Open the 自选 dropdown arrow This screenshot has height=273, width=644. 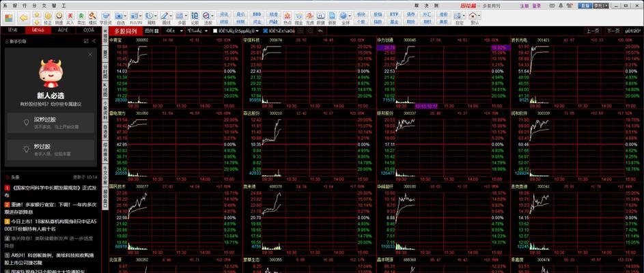[x=126, y=15]
